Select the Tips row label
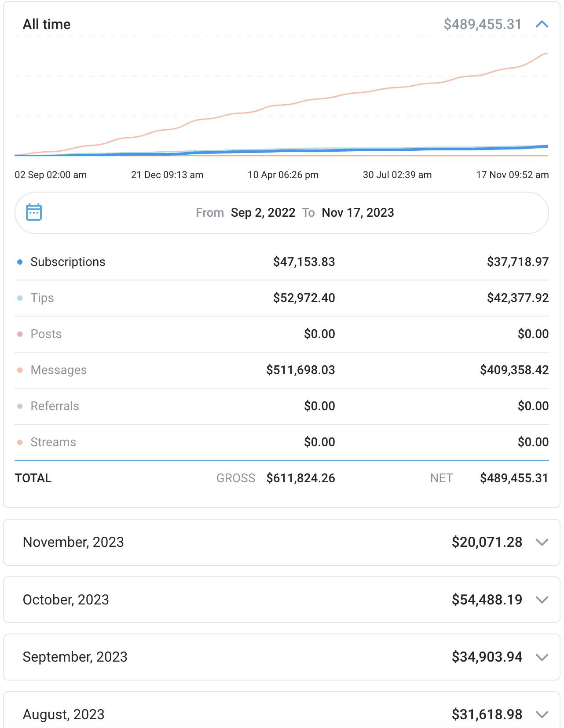This screenshot has height=728, width=564. pyautogui.click(x=42, y=298)
